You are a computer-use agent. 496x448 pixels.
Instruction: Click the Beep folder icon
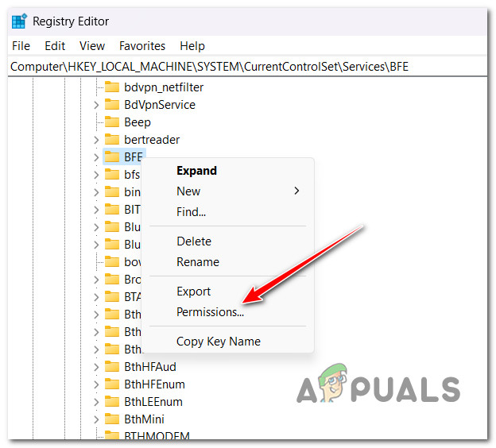click(111, 122)
